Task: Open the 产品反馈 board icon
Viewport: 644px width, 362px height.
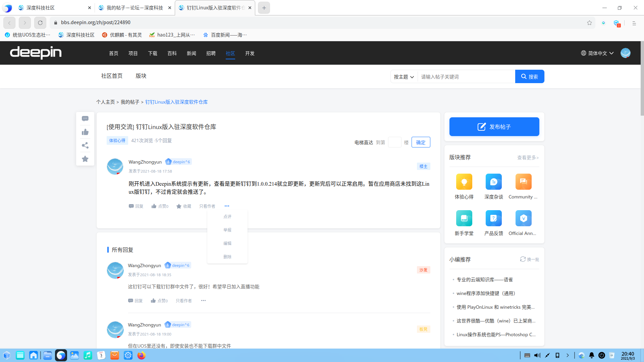Action: click(493, 218)
